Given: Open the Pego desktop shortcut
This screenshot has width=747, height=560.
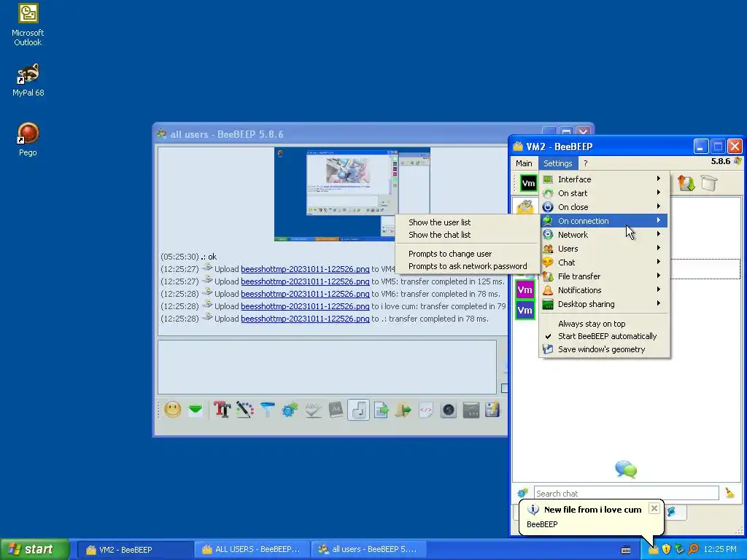Looking at the screenshot, I should point(28,139).
